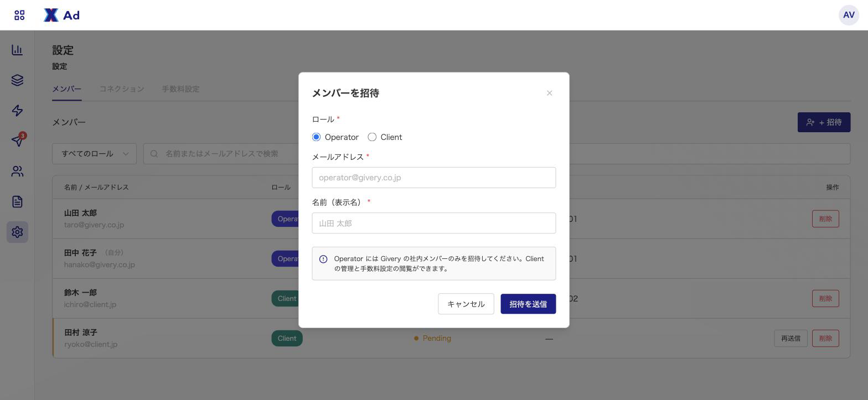Click the email taro@givery.co.jp
This screenshot has width=868, height=400.
(94, 225)
